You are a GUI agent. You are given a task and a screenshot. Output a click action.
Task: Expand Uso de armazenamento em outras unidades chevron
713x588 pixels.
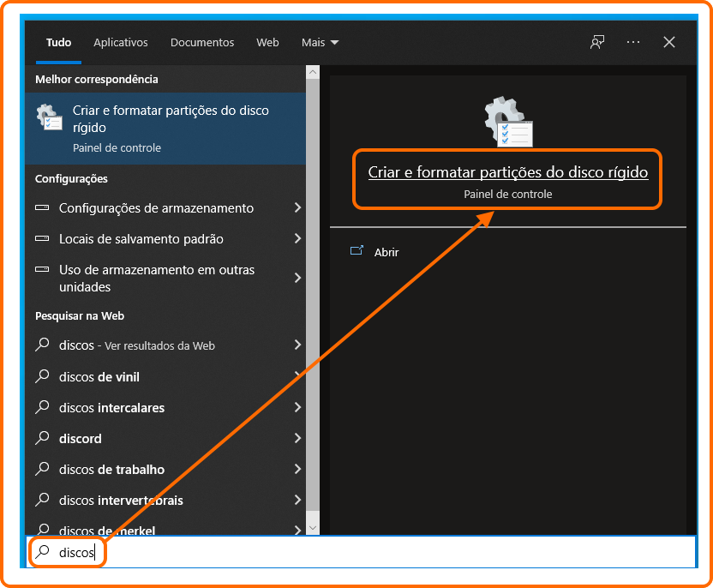tap(297, 278)
